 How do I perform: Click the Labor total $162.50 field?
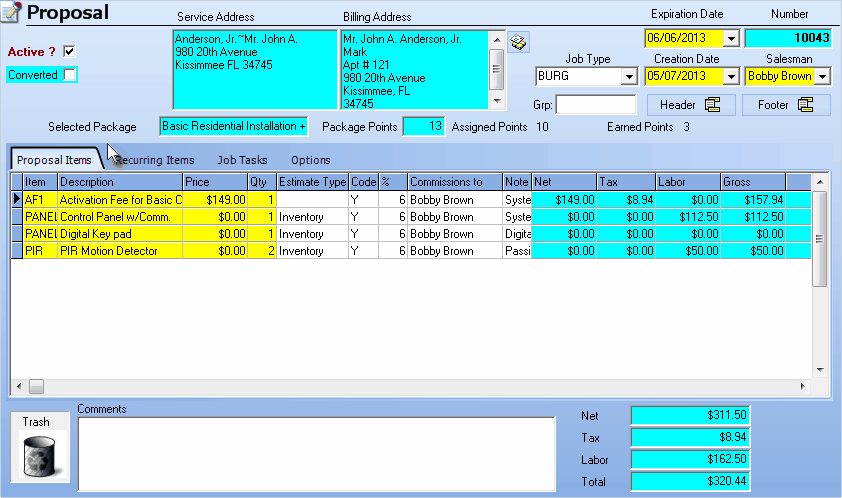click(x=691, y=459)
